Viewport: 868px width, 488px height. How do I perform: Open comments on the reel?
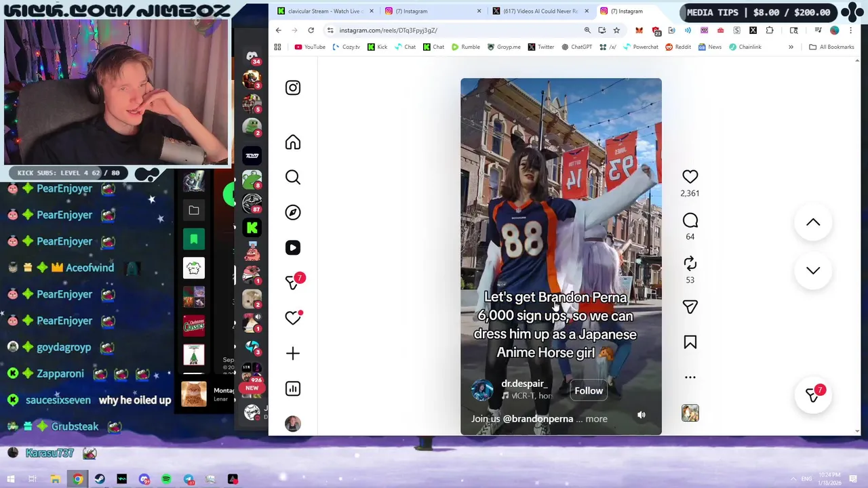[x=690, y=220]
